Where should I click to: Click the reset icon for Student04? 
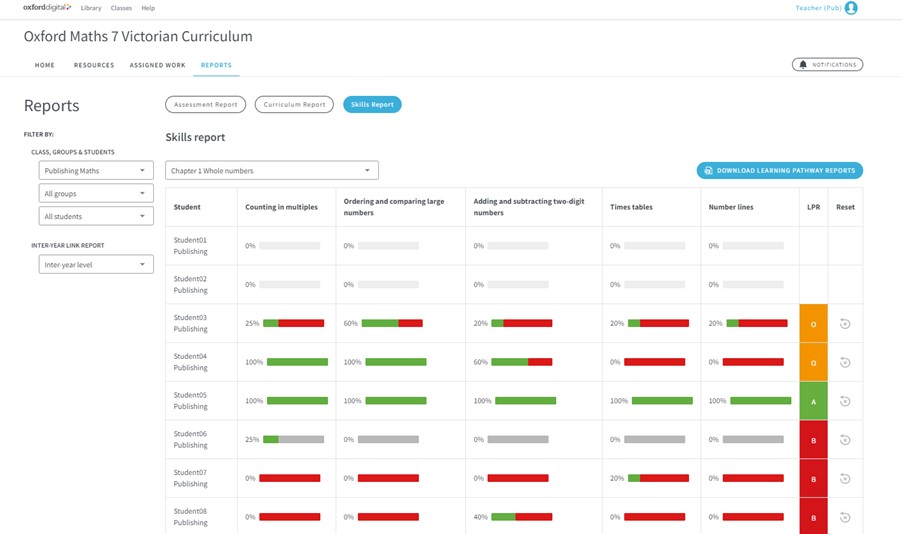point(844,362)
